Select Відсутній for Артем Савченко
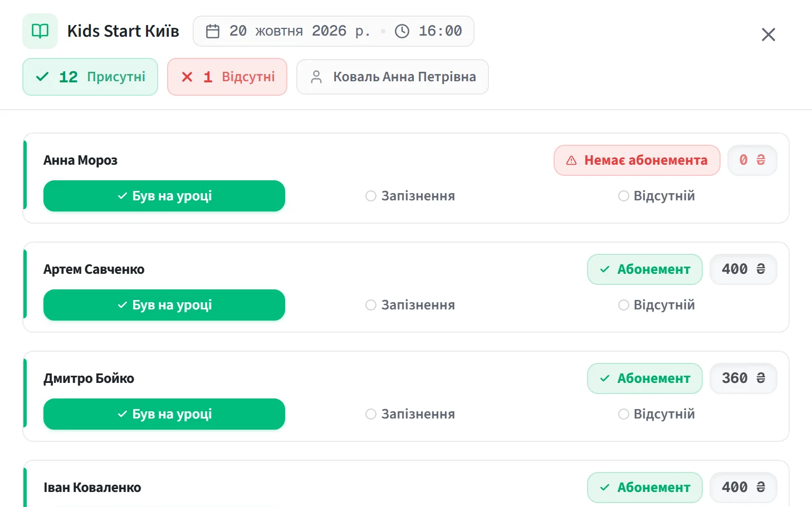This screenshot has height=507, width=812. (657, 305)
